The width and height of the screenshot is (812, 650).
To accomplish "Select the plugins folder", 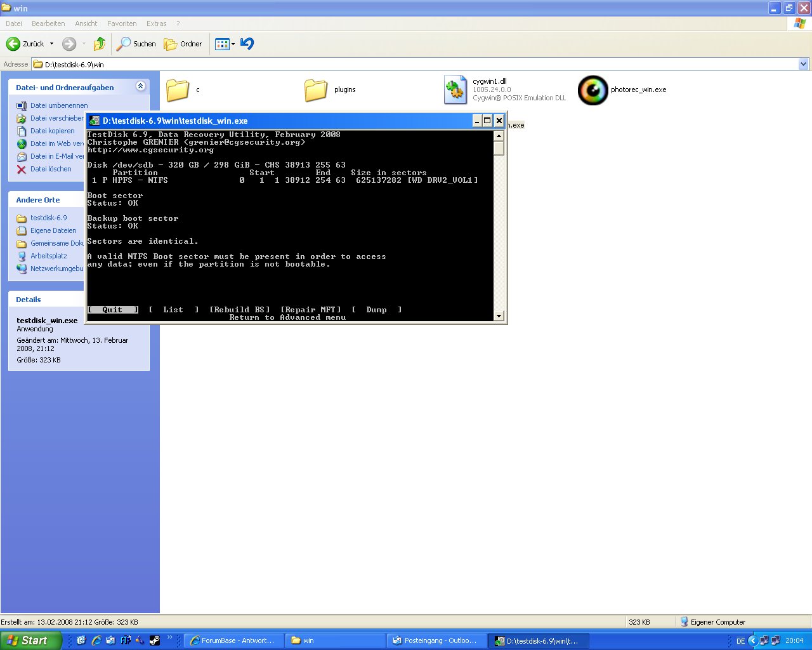I will (316, 90).
